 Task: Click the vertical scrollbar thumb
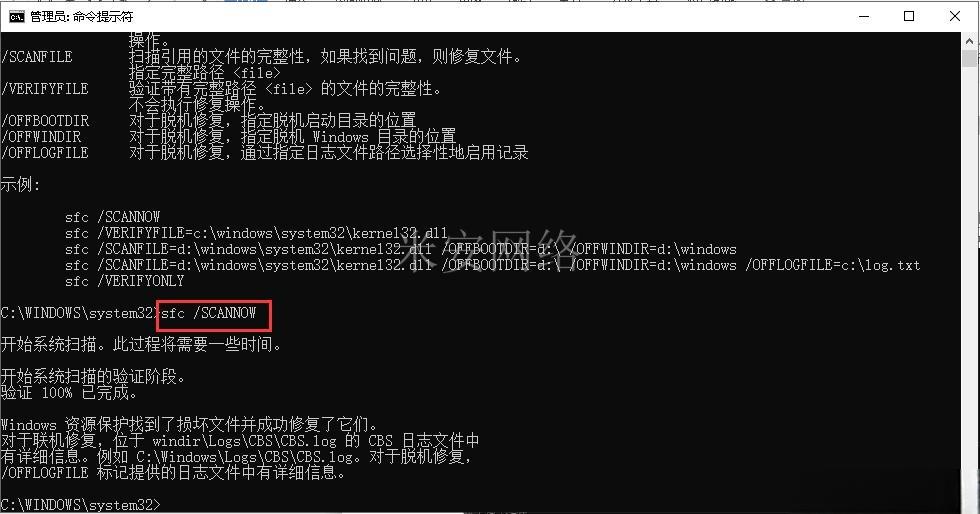969,59
